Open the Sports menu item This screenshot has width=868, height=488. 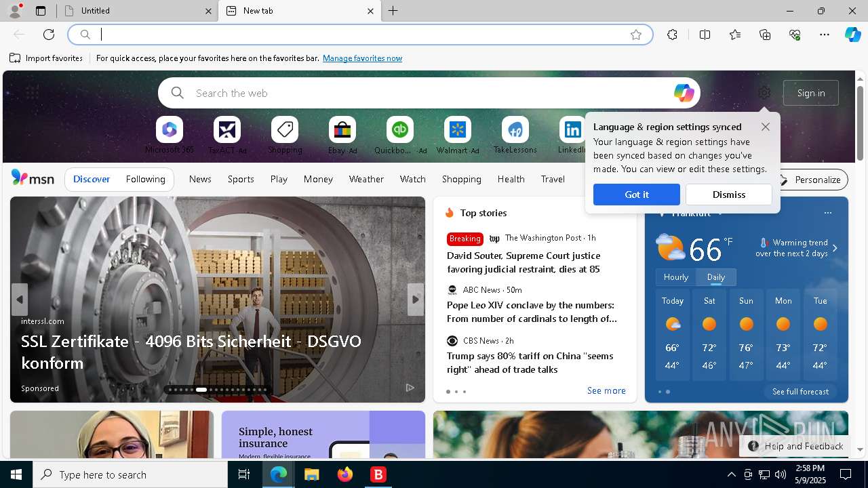point(241,180)
